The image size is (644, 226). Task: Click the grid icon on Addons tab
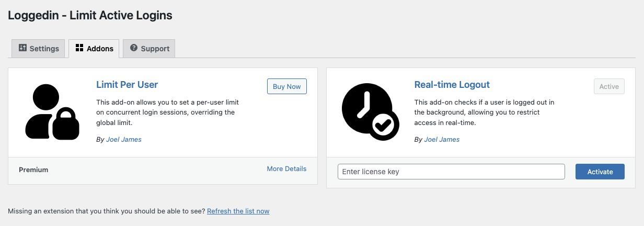pos(79,48)
